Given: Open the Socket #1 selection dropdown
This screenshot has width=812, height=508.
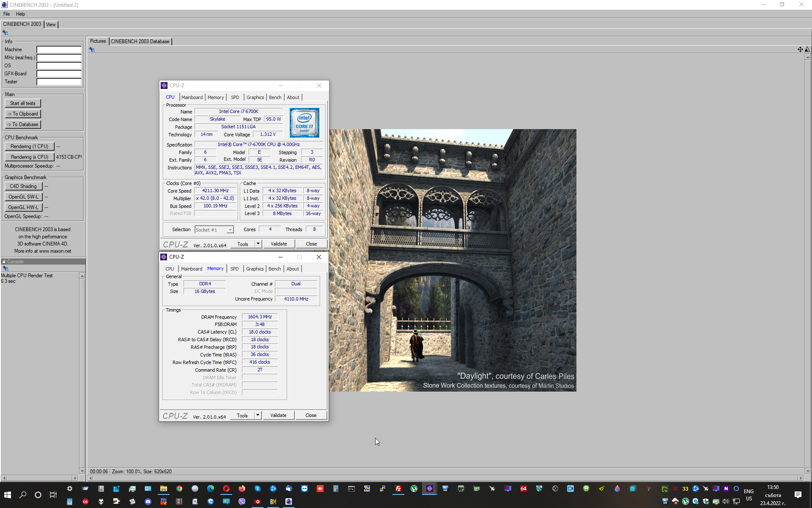Looking at the screenshot, I should click(214, 230).
